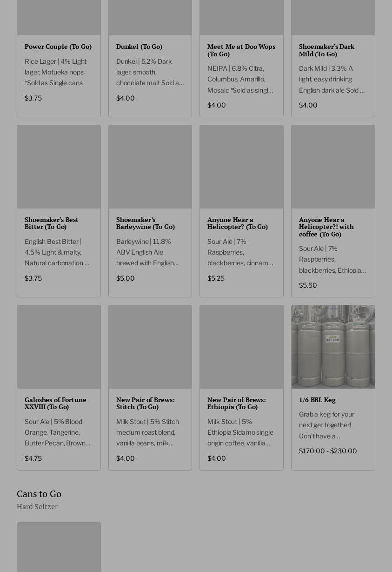Viewport: 392px width, 572px height.
Task: Open Shoemaker's Dark Mild (To Go)
Action: (326, 50)
